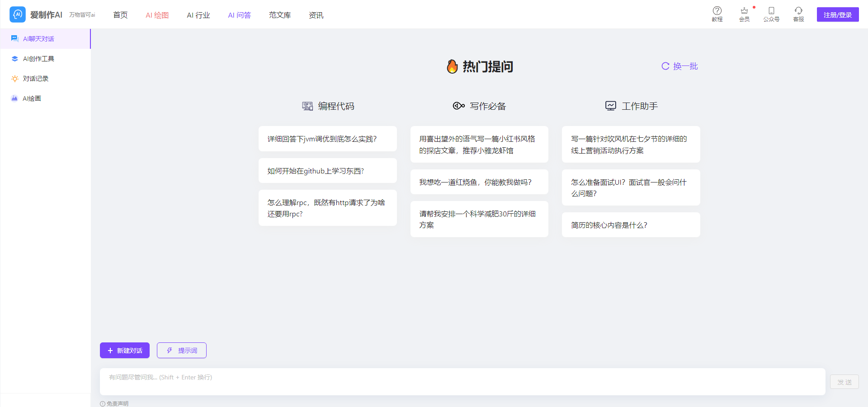Screen dimensions: 868x407
Task: Select question about jvm调优 实践
Action: [328, 139]
